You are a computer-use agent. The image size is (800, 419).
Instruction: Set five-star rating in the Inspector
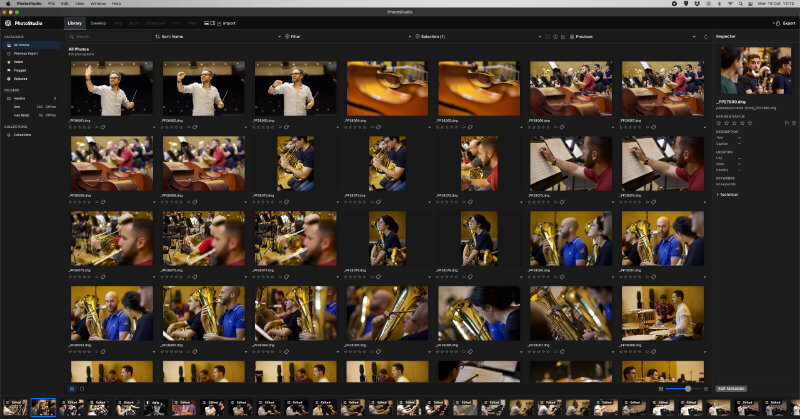[x=749, y=123]
